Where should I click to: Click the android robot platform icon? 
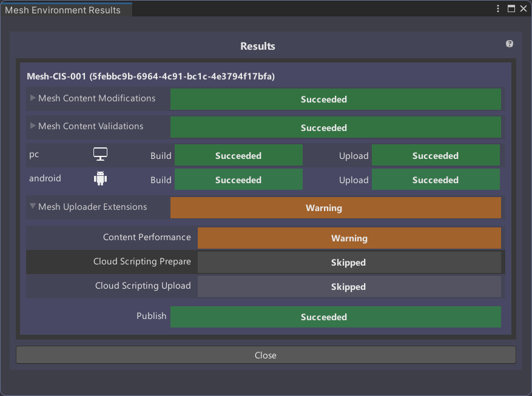pos(100,178)
